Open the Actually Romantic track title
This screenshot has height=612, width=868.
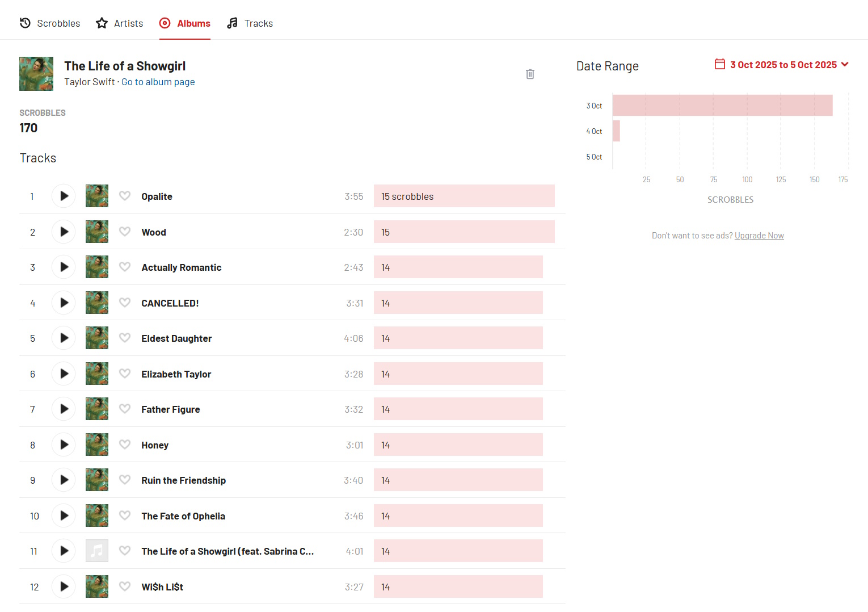[x=182, y=267]
